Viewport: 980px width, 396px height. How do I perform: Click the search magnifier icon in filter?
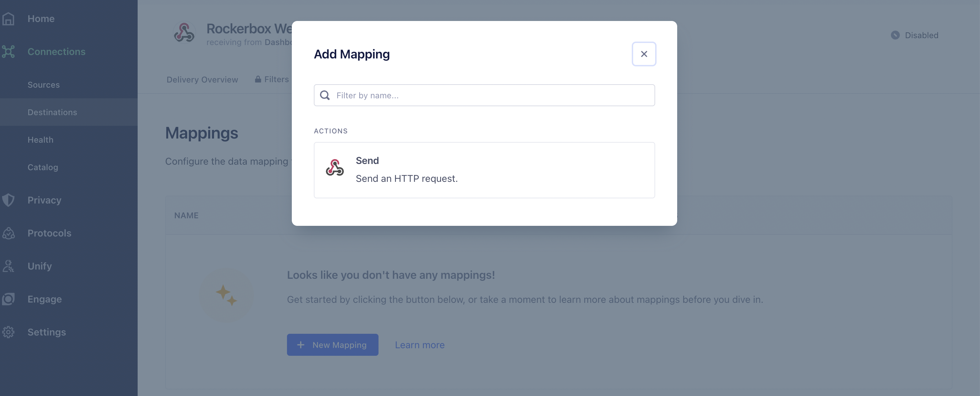[x=324, y=95]
